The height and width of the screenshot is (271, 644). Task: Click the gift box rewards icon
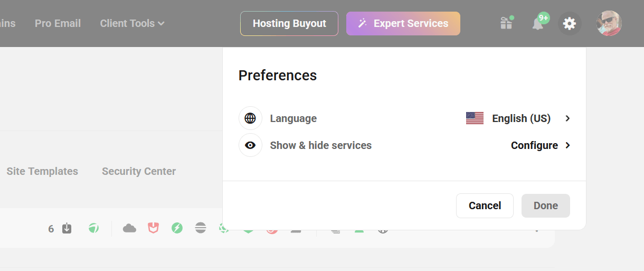click(506, 23)
